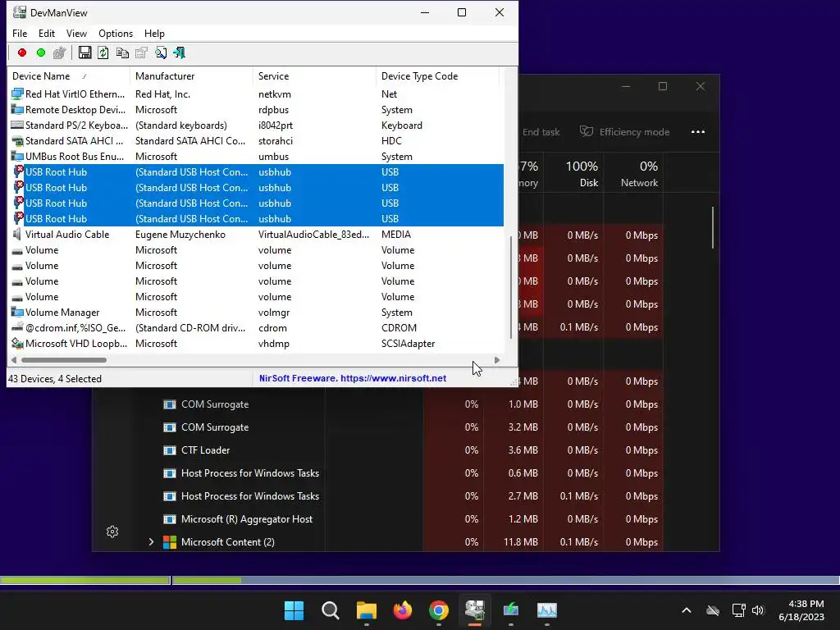
Task: Select the Standard SATA AHCI row
Action: pyautogui.click(x=257, y=141)
